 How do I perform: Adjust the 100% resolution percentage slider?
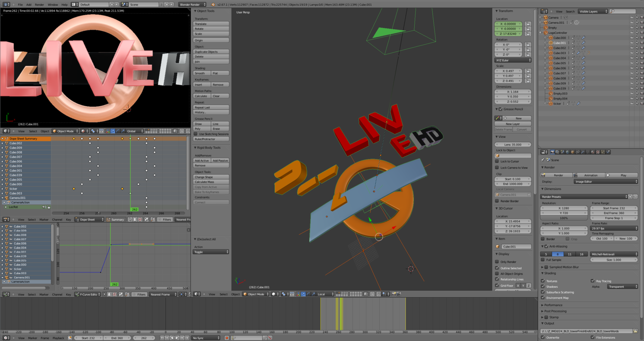(564, 218)
